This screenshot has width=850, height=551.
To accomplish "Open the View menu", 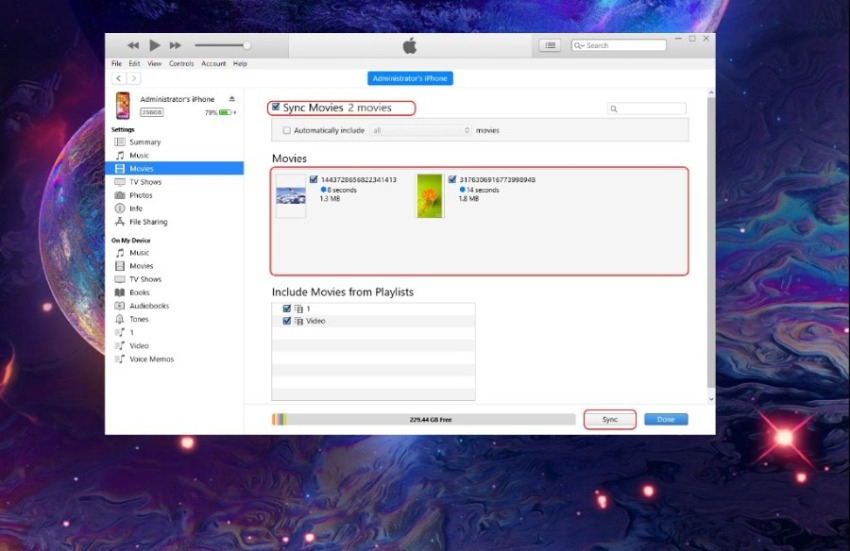I will pos(154,63).
